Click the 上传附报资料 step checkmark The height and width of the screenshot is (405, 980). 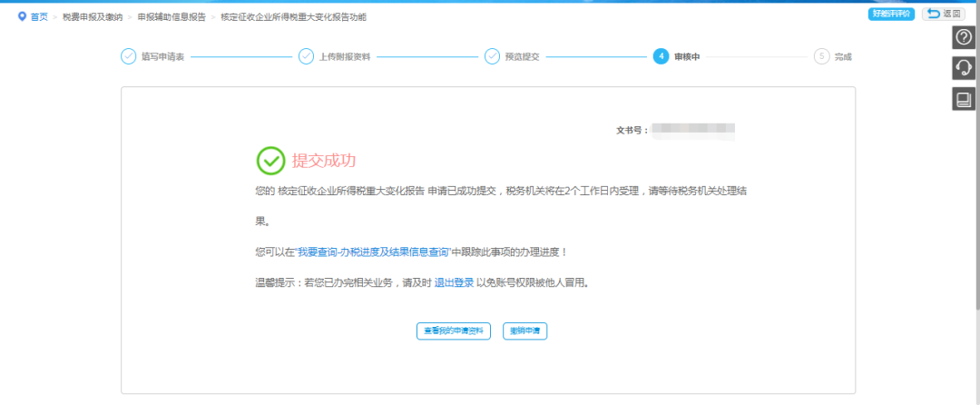(307, 57)
